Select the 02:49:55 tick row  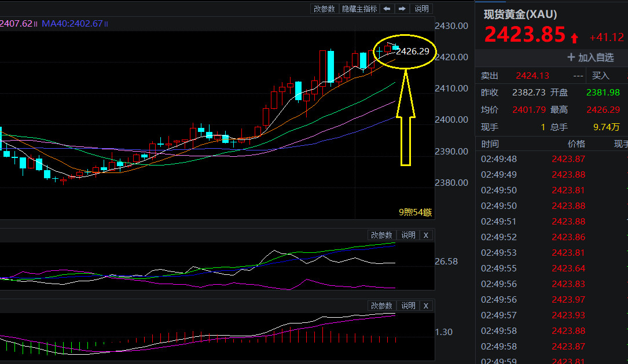tap(552, 269)
